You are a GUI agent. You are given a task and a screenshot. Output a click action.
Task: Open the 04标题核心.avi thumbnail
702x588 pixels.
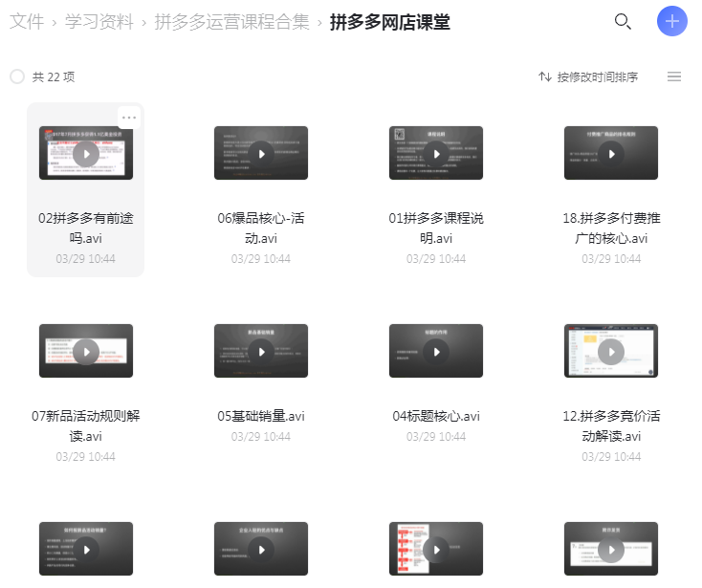436,351
